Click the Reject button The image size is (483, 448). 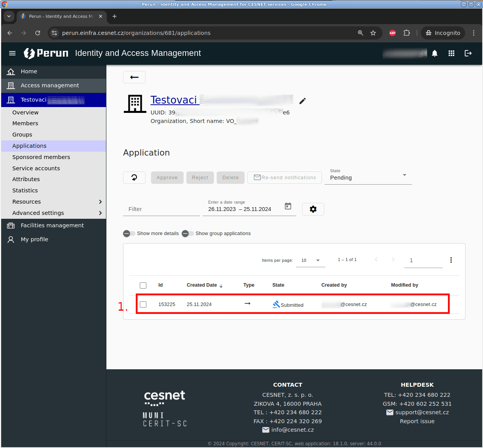[x=200, y=178]
